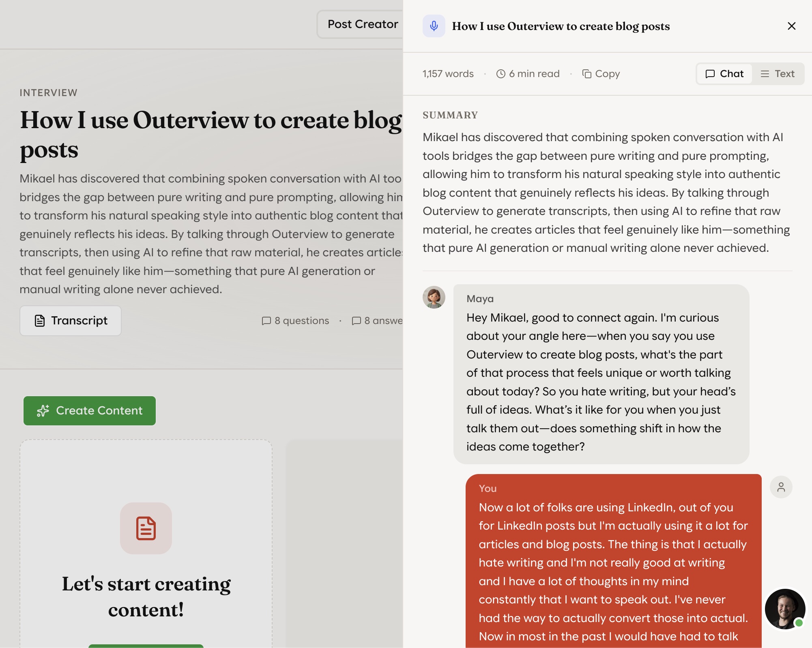Close the interview side panel
Image resolution: width=812 pixels, height=648 pixels.
pyautogui.click(x=791, y=26)
